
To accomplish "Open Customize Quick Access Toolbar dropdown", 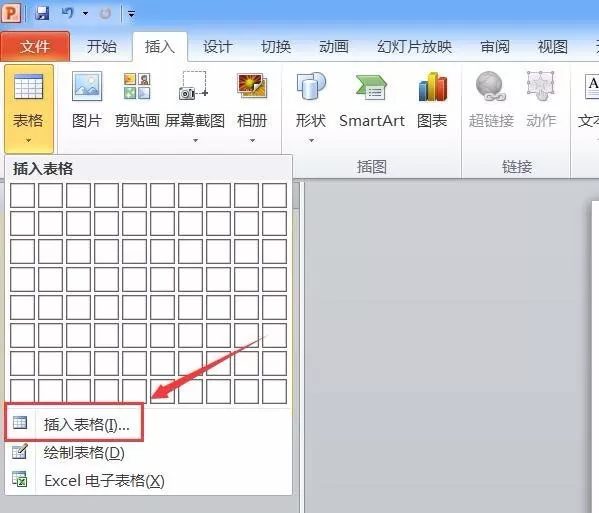I will coord(131,14).
